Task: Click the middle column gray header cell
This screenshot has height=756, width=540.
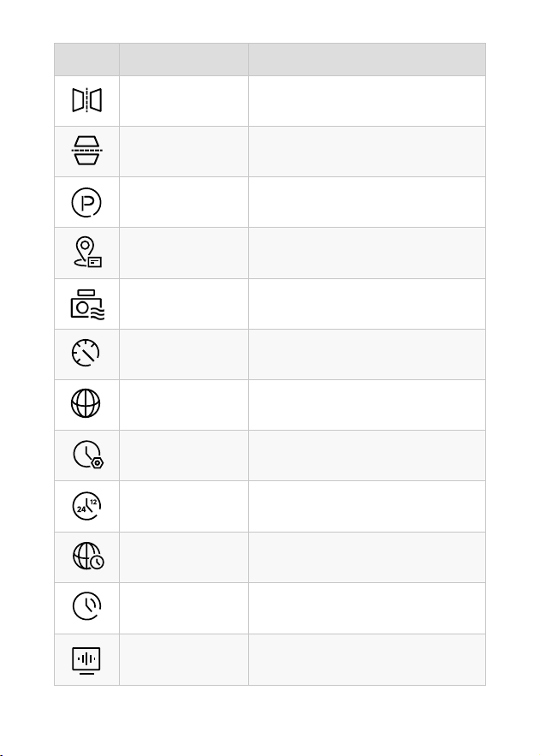Action: coord(184,59)
